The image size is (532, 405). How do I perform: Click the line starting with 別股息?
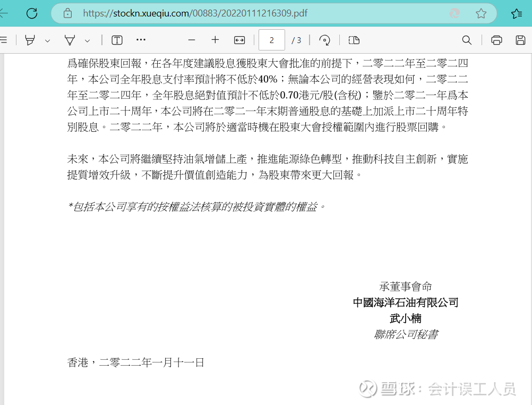[257, 127]
